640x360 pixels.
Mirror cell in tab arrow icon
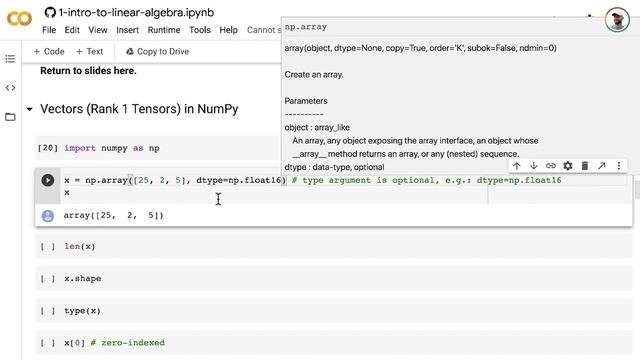click(602, 166)
